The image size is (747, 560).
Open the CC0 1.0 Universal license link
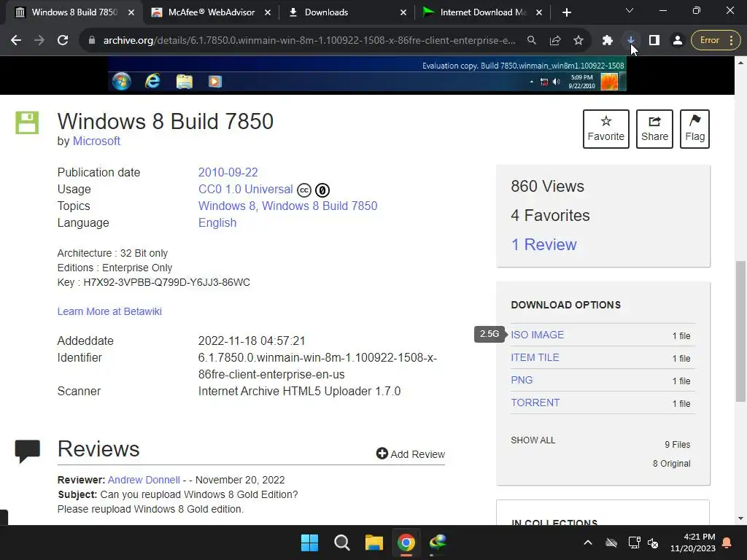[x=245, y=189]
